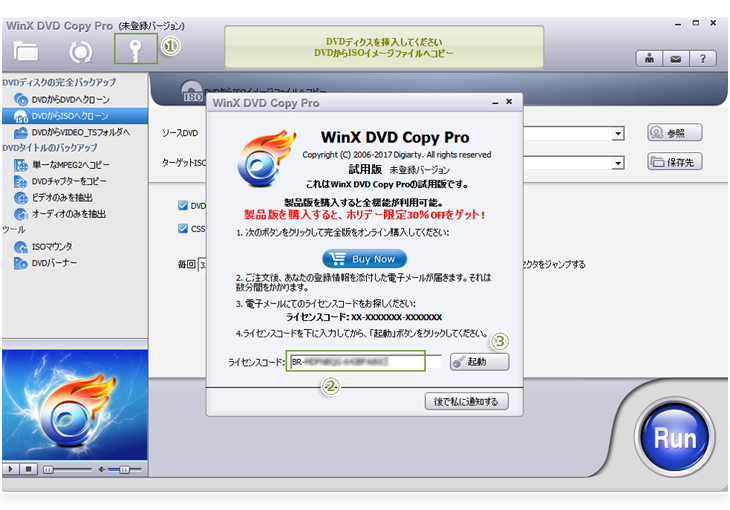Click the video-only extract icon

20,198
